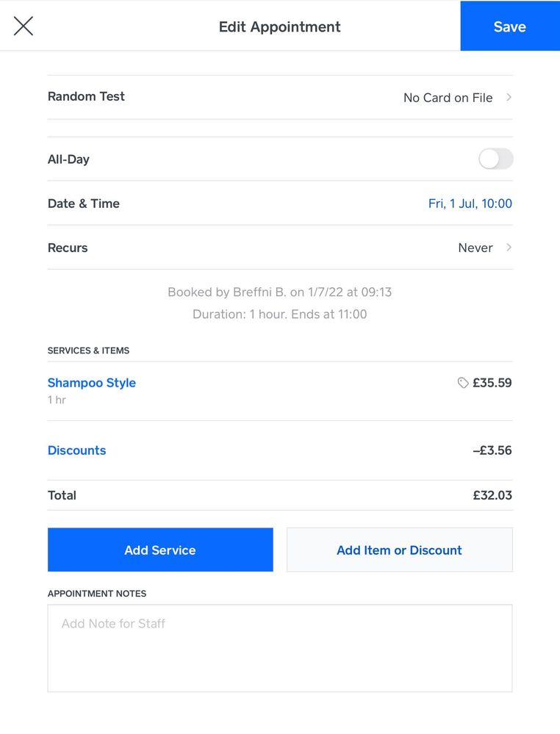
Task: Close the Edit Appointment screen with X
Action: [x=24, y=26]
